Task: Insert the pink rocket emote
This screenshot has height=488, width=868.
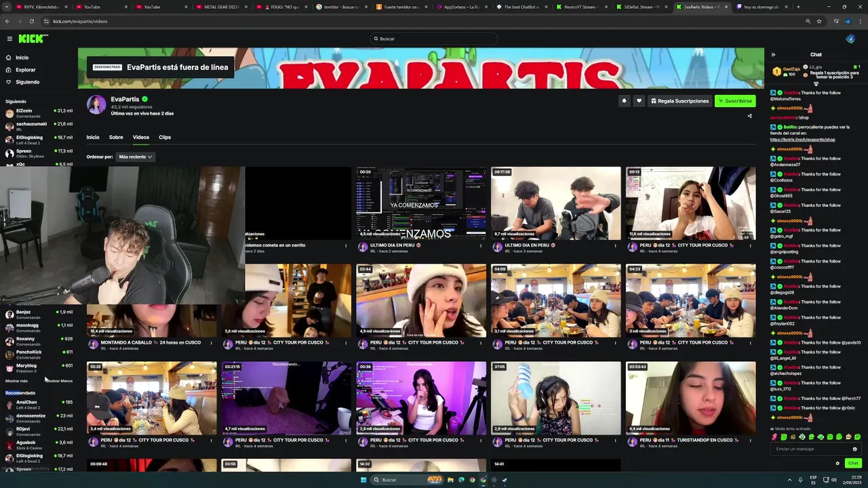Action: [x=774, y=437]
